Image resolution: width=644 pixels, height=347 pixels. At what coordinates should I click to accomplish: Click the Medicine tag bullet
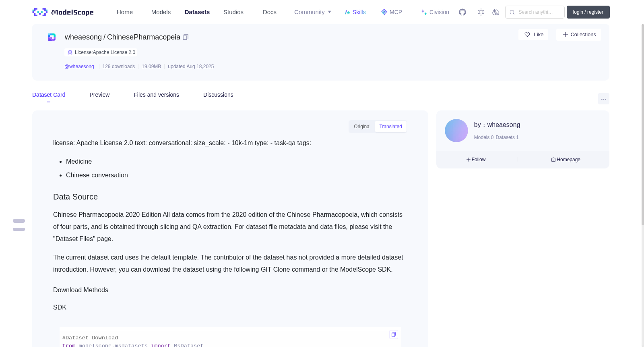pyautogui.click(x=79, y=162)
